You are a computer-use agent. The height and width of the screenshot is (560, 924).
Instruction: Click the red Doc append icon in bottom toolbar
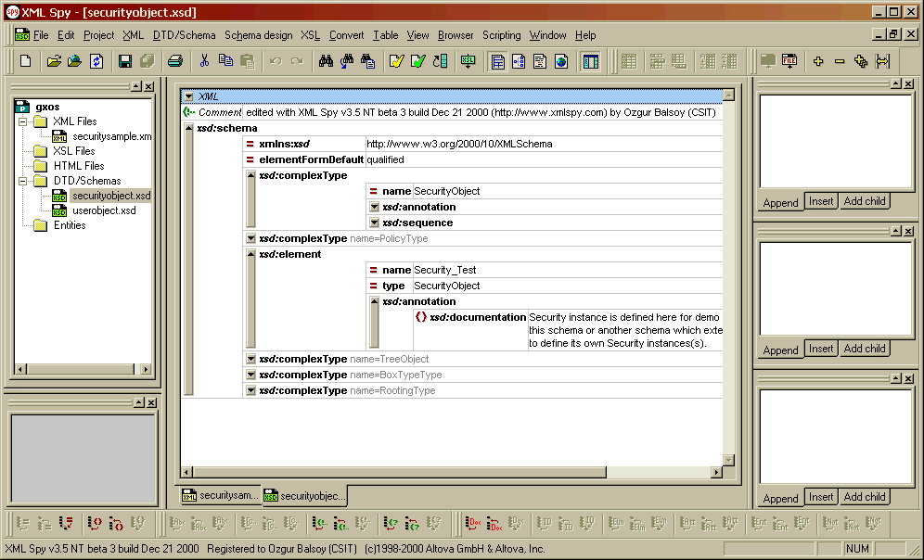[x=472, y=523]
